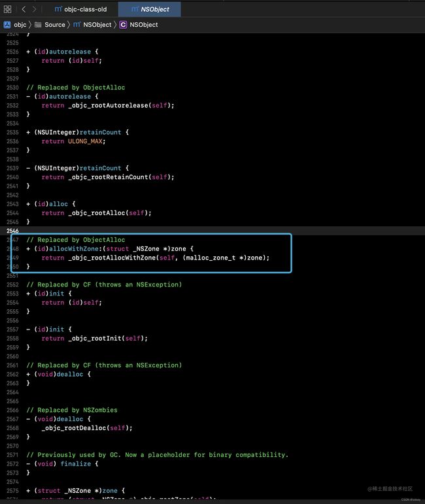Click the _objc_rootAutorelease call
Image resolution: width=425 pixels, height=504 pixels.
click(108, 105)
